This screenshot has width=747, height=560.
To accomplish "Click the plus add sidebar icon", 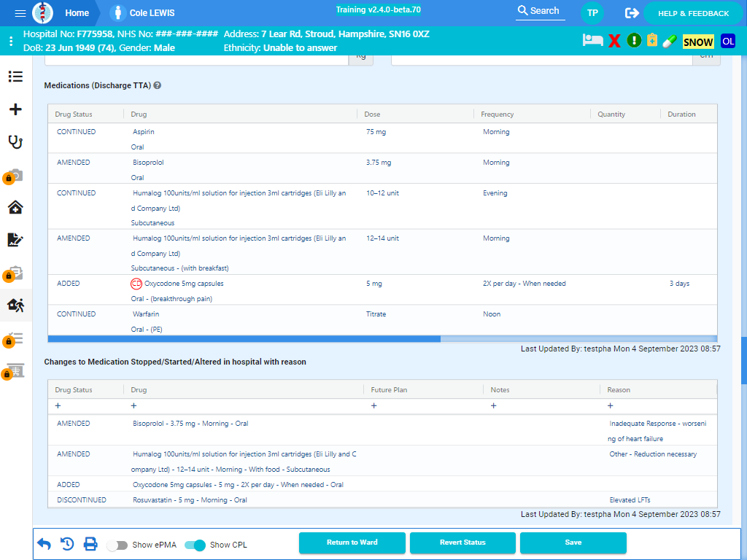I will [15, 109].
